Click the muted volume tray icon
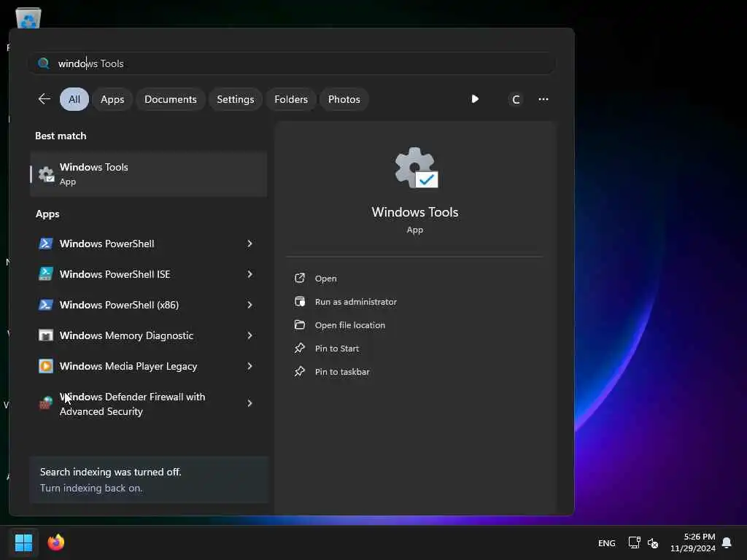 pos(653,542)
